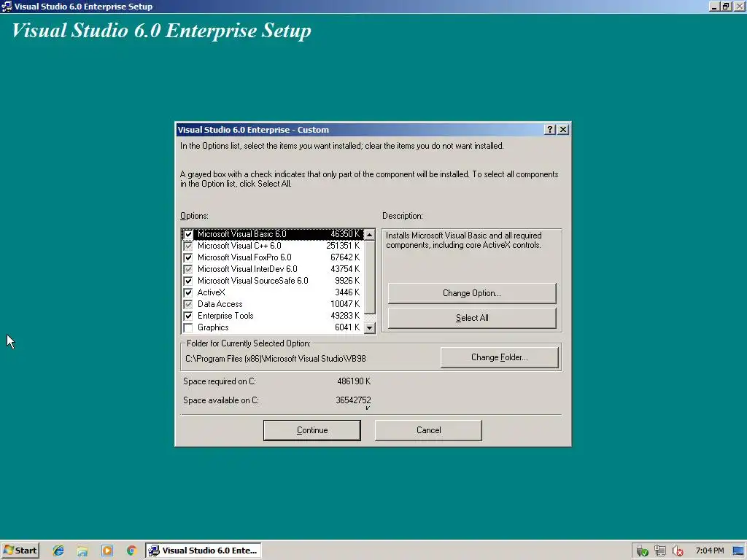Viewport: 747px width, 560px height.
Task: Click the 9926 K size value
Action: tap(347, 281)
